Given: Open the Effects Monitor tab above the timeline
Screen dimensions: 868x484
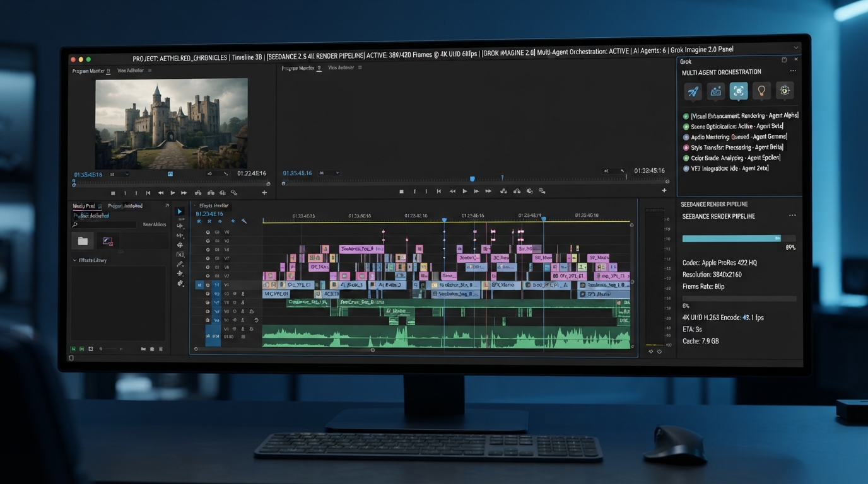Looking at the screenshot, I should coord(214,206).
